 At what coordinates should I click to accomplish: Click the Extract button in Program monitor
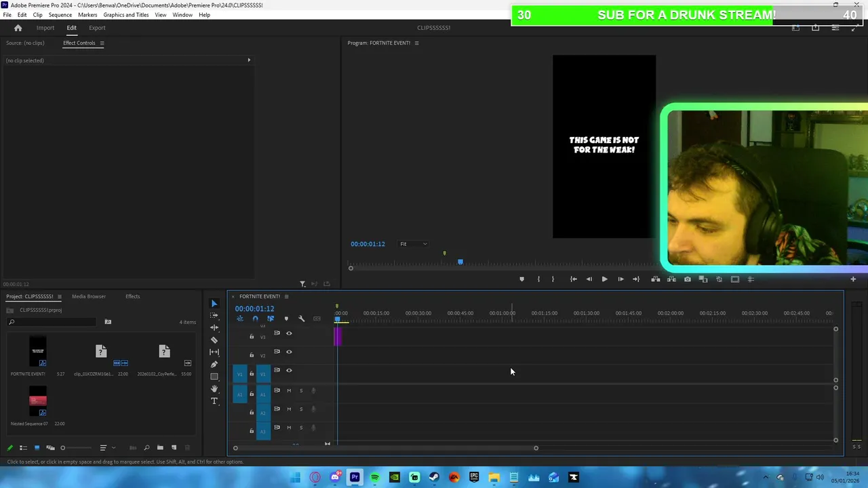[671, 279]
